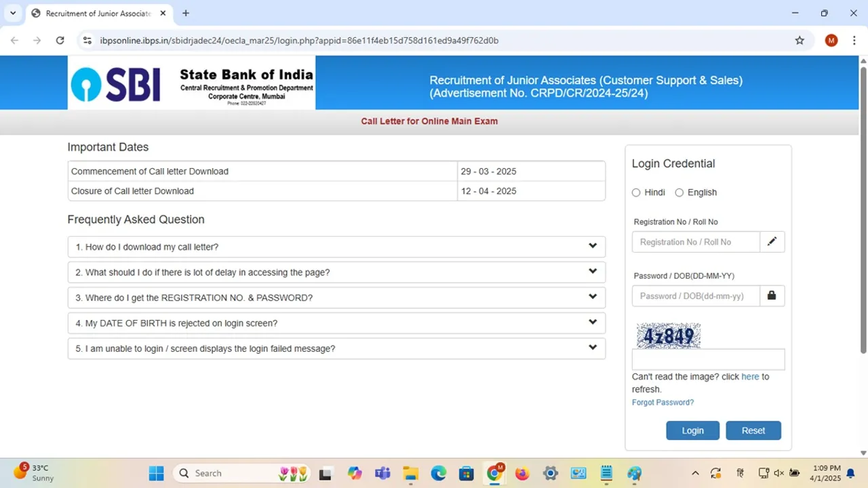Click the Forgot Password? link

click(x=663, y=403)
